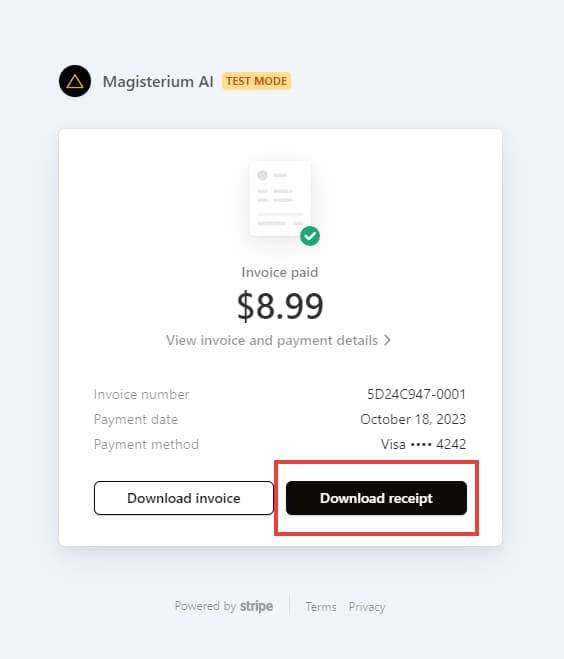Image resolution: width=564 pixels, height=659 pixels.
Task: Click the Payment method label
Action: point(146,444)
